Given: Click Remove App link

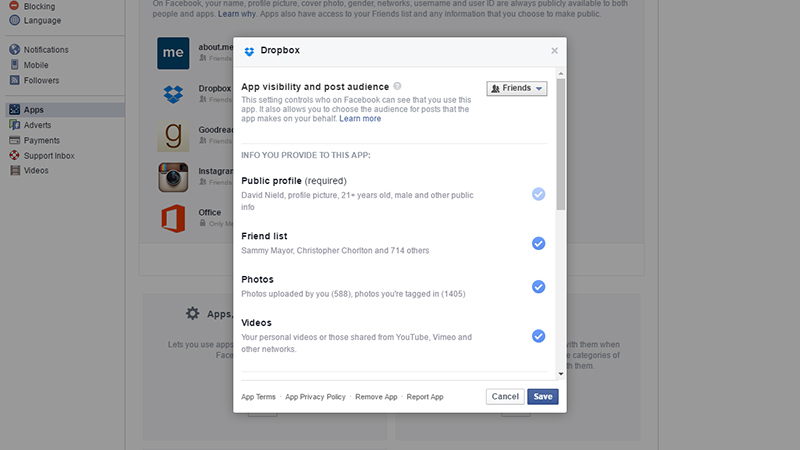Looking at the screenshot, I should (376, 397).
